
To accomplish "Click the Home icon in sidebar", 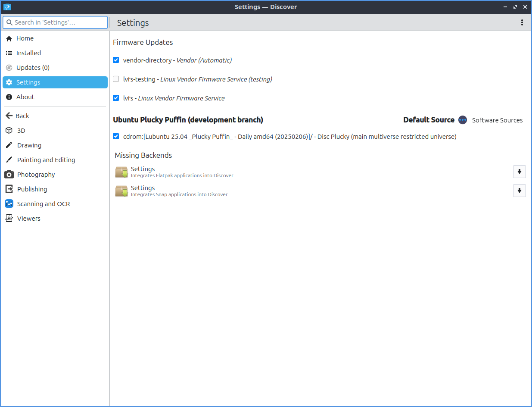I will click(x=9, y=38).
